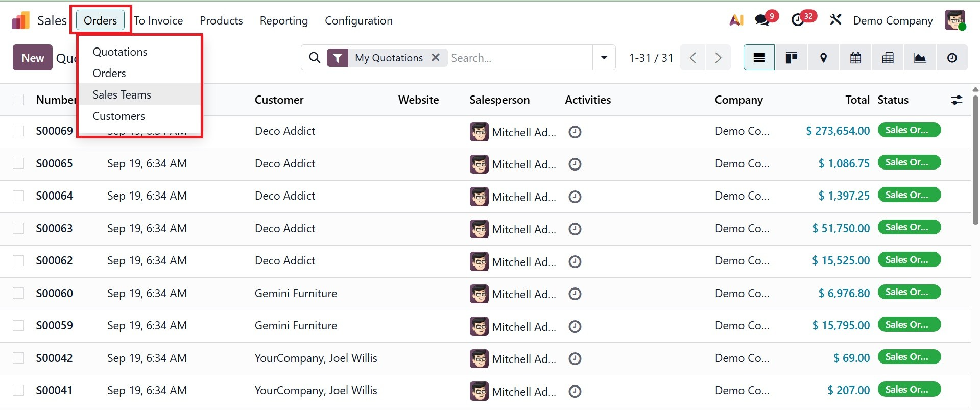Click the New button

click(33, 58)
